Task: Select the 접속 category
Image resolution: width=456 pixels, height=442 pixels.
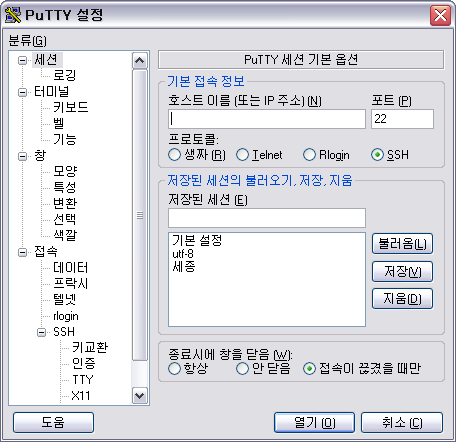Action: (x=46, y=252)
